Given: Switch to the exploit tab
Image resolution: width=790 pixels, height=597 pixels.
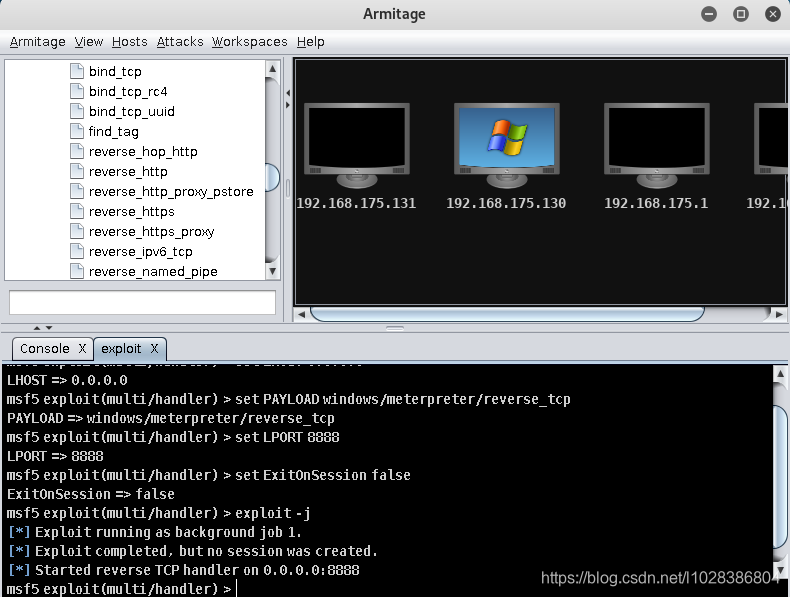Looking at the screenshot, I should pyautogui.click(x=121, y=349).
